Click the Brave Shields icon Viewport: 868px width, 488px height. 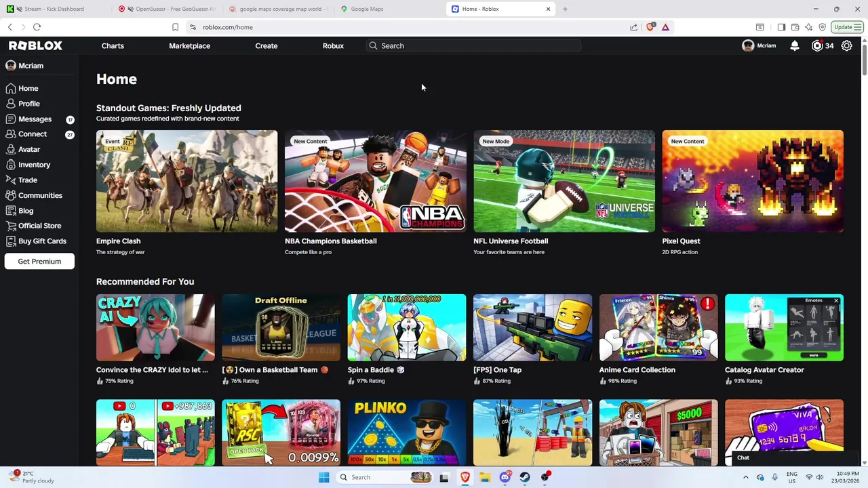point(651,27)
